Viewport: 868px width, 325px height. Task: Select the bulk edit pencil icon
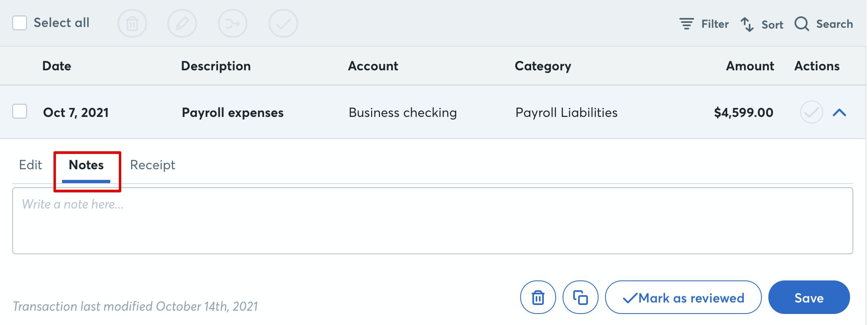click(182, 23)
